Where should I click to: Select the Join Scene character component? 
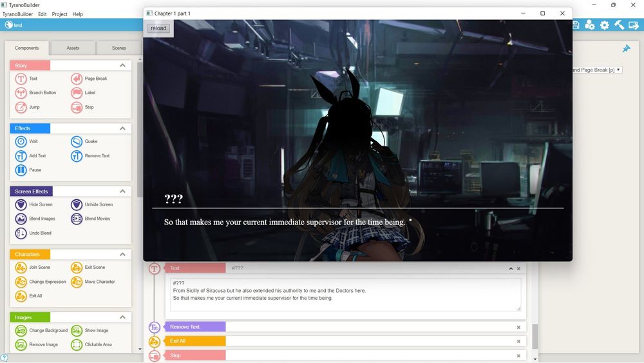pos(33,267)
